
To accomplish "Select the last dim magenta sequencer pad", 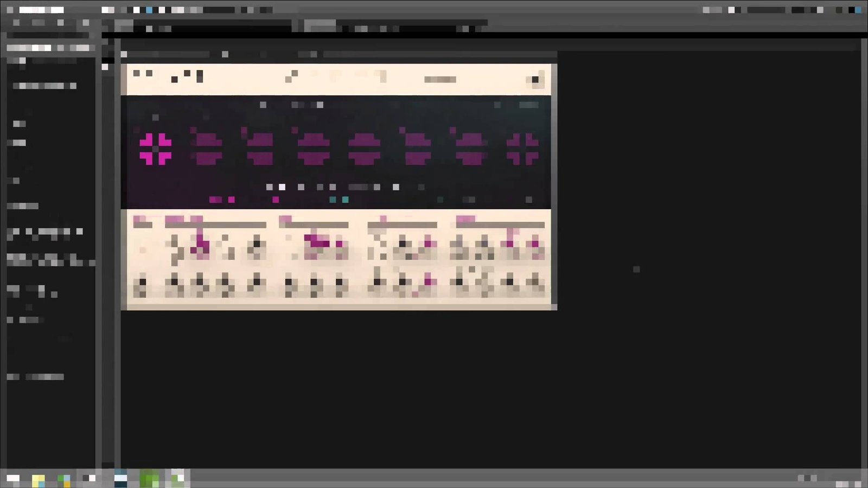I will (522, 149).
